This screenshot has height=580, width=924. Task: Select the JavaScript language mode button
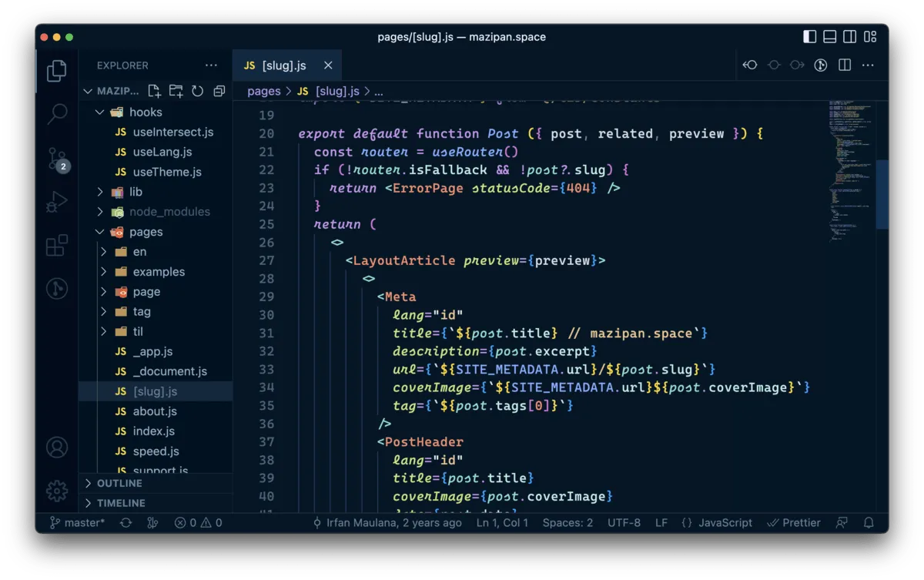[x=725, y=522]
